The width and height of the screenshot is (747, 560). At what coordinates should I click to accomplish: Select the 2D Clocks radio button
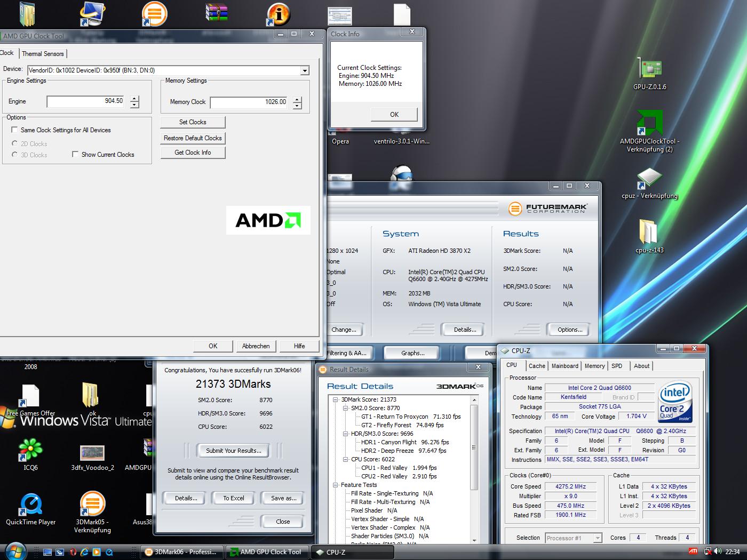pyautogui.click(x=14, y=143)
